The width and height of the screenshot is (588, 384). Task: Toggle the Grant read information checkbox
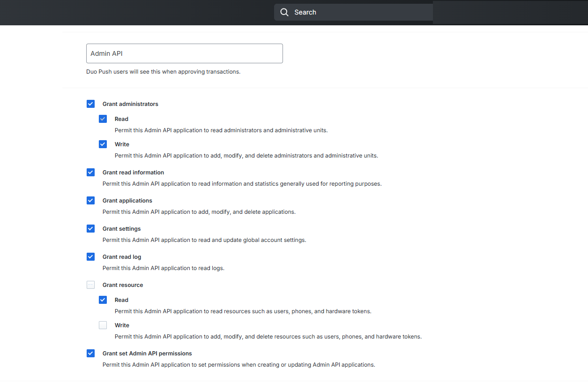(91, 173)
